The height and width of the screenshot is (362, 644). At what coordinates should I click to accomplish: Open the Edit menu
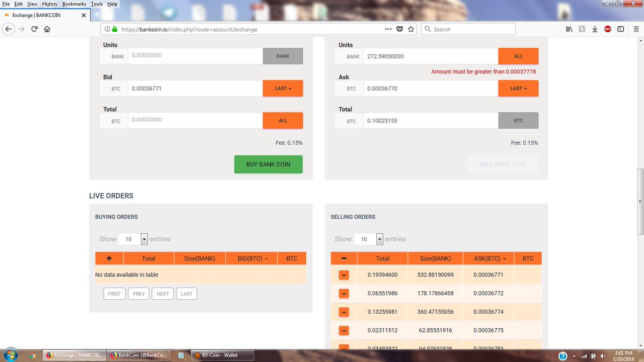[x=19, y=4]
